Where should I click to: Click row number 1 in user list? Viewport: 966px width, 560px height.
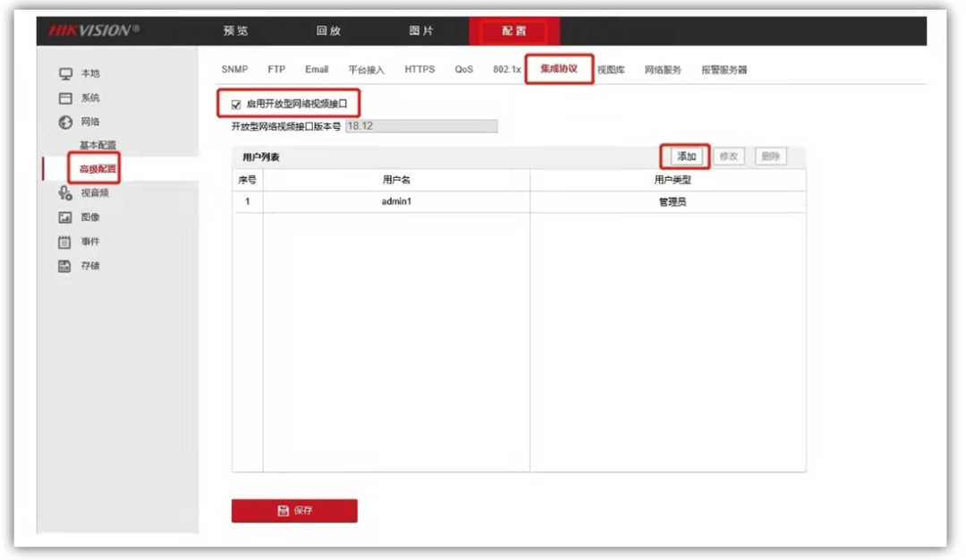click(x=248, y=201)
